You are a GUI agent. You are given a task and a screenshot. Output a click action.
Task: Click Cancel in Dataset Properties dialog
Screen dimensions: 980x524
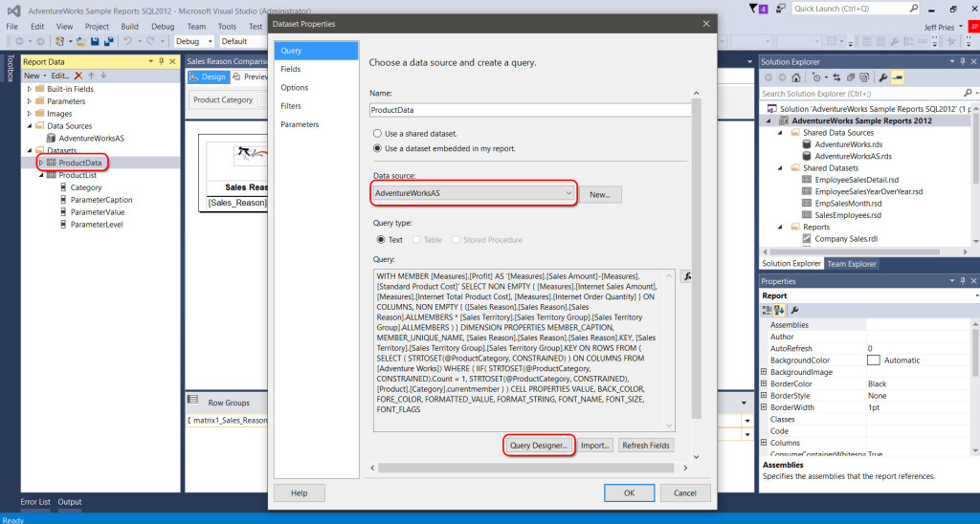click(685, 492)
